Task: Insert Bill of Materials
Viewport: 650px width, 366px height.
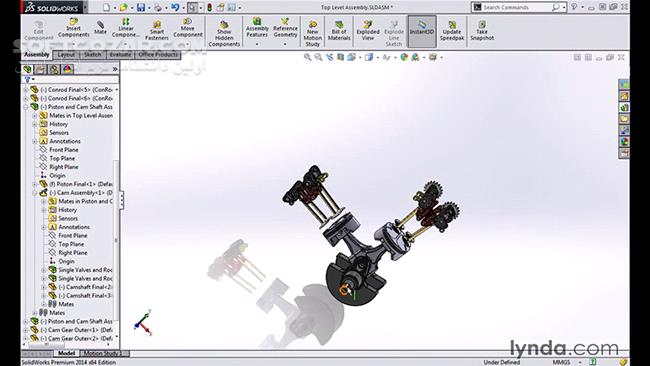Action: 339,31
